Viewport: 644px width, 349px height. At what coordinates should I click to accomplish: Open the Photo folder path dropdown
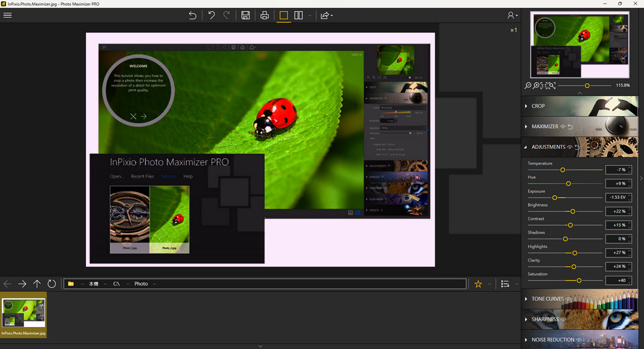pyautogui.click(x=154, y=284)
